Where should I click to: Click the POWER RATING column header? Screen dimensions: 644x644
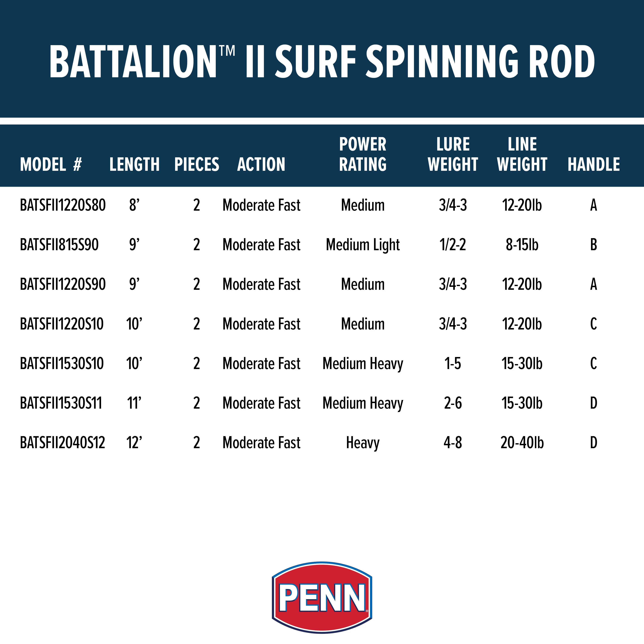pyautogui.click(x=363, y=154)
